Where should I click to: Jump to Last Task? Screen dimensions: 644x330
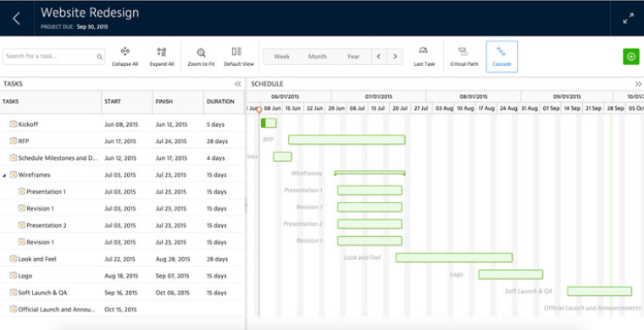(424, 57)
